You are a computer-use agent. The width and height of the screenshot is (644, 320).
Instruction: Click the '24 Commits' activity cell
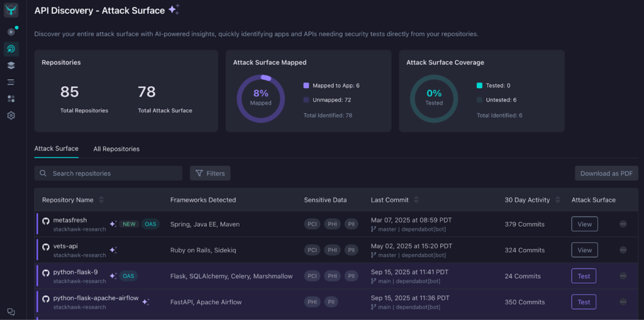tap(523, 275)
